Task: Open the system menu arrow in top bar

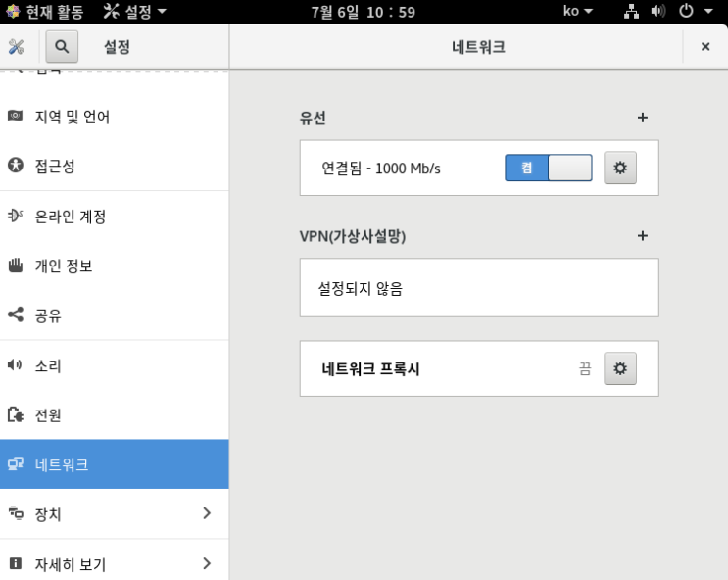Action: [x=708, y=11]
